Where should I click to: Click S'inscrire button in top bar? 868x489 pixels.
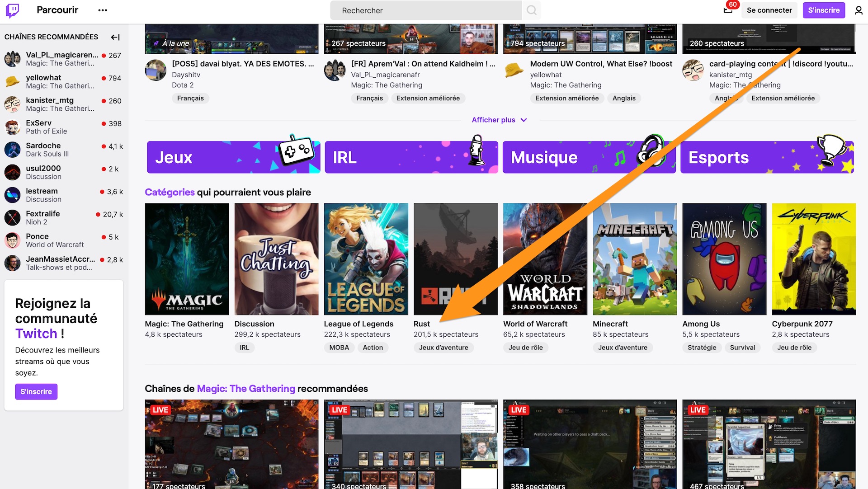(x=824, y=10)
